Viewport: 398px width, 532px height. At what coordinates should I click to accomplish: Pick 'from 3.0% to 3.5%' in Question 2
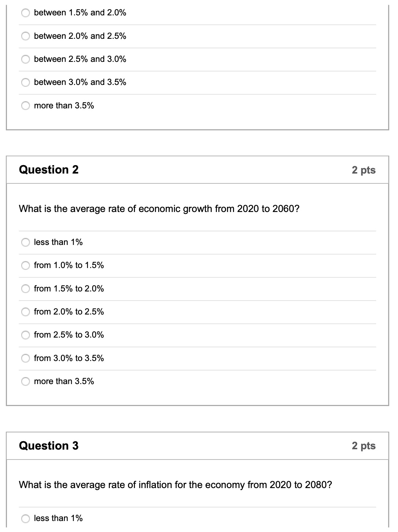point(26,358)
